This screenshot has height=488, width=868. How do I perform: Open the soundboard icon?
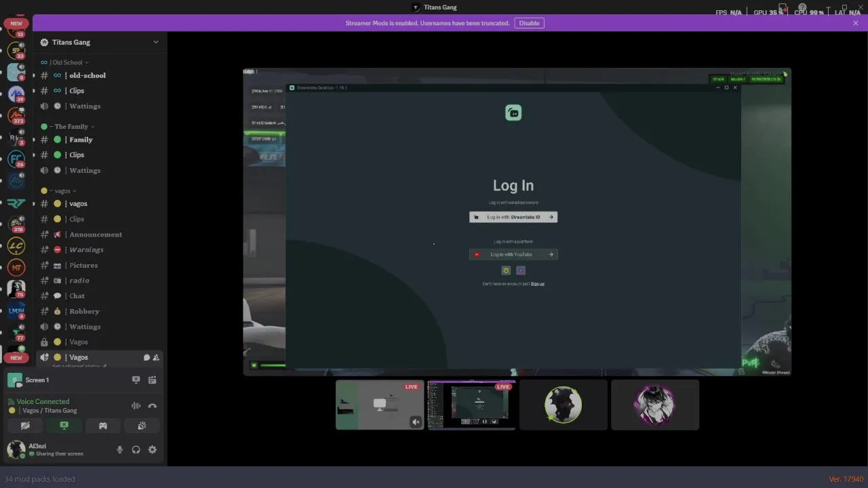[142, 426]
